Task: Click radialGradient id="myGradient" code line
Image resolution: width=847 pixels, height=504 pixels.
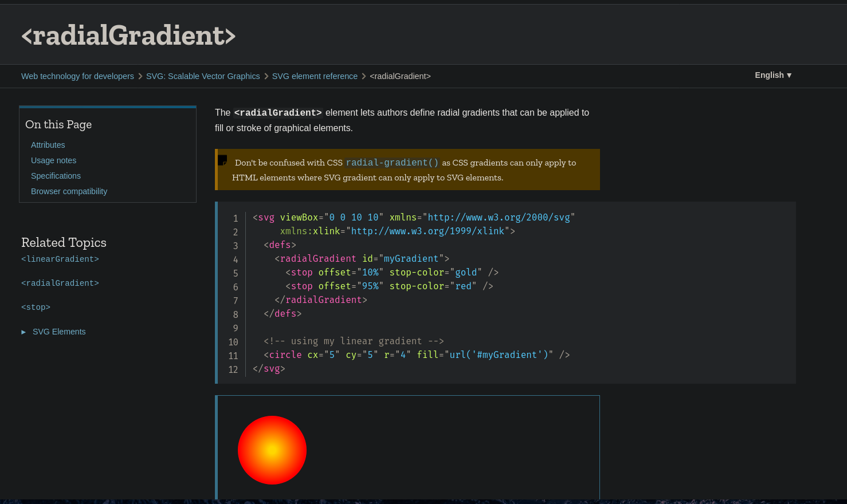Action: click(x=362, y=259)
